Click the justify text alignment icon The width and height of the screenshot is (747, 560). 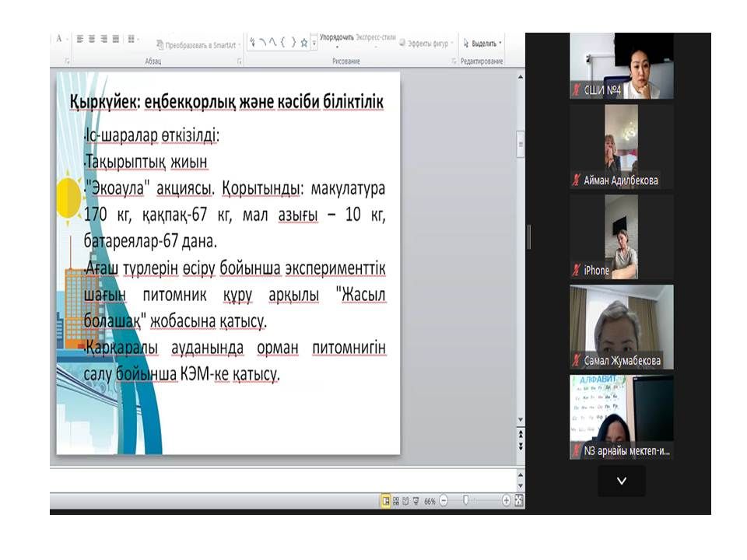116,39
